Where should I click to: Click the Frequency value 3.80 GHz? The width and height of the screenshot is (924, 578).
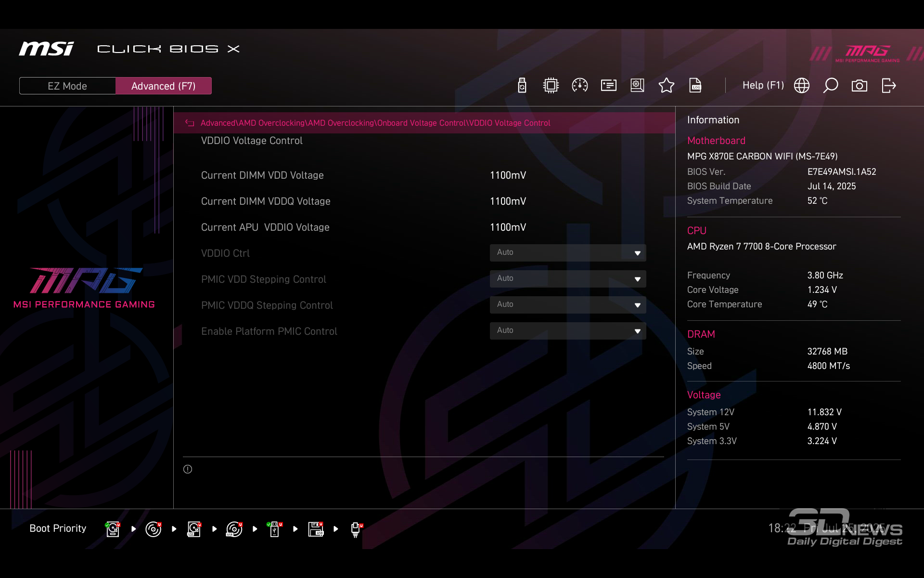click(x=825, y=276)
